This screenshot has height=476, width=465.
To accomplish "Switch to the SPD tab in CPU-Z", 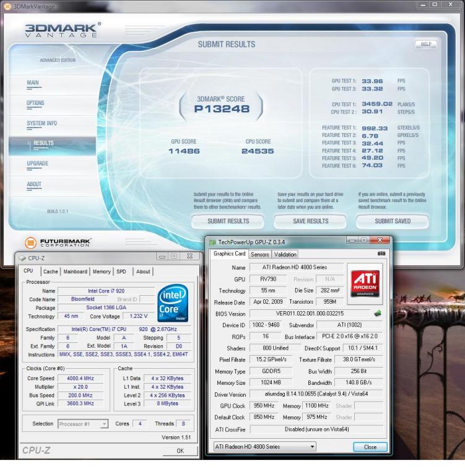I will (121, 271).
